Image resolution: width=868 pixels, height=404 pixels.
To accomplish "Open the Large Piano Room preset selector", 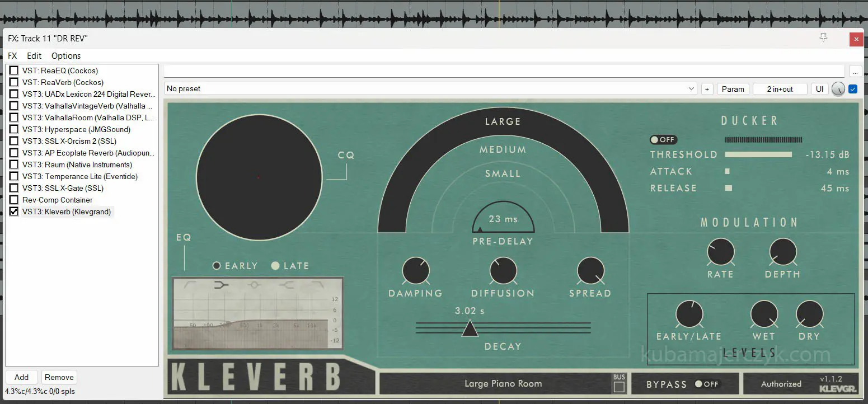I will tap(503, 384).
